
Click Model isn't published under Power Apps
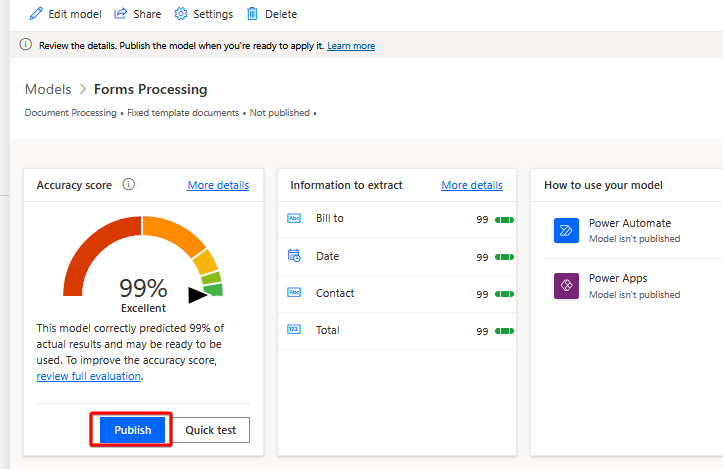point(634,294)
